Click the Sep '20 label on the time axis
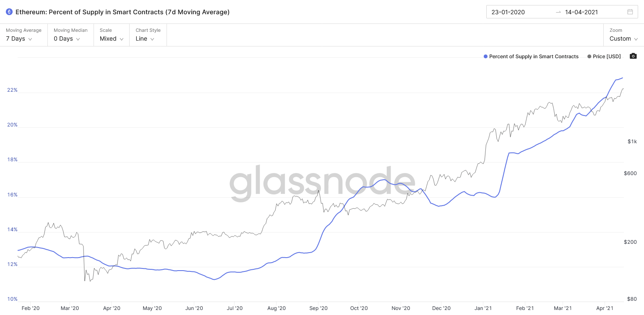 [x=318, y=308]
